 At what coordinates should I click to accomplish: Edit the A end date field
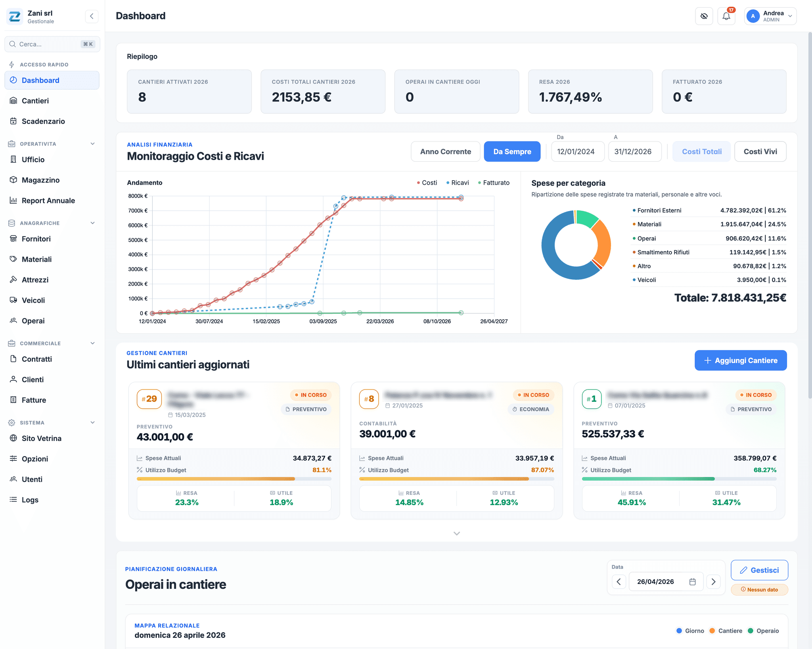[635, 151]
